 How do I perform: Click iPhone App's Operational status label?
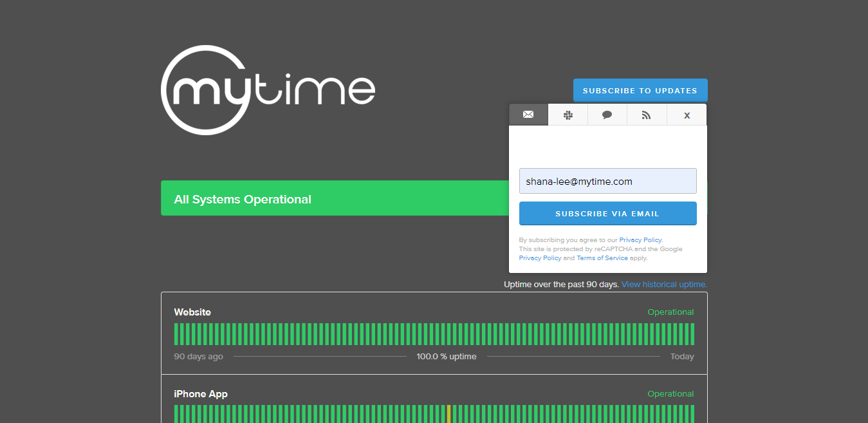pyautogui.click(x=670, y=394)
